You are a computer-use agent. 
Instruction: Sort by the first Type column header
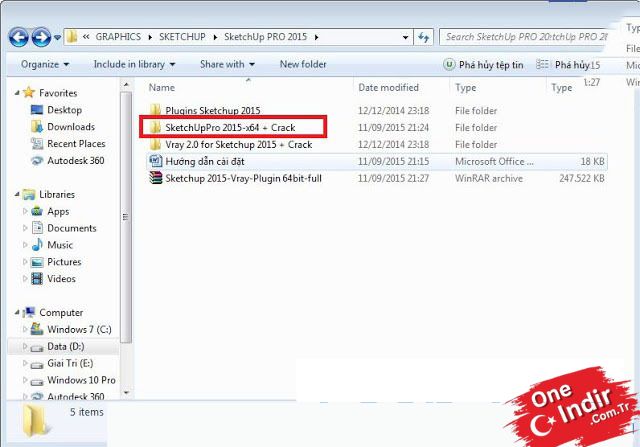[x=465, y=87]
